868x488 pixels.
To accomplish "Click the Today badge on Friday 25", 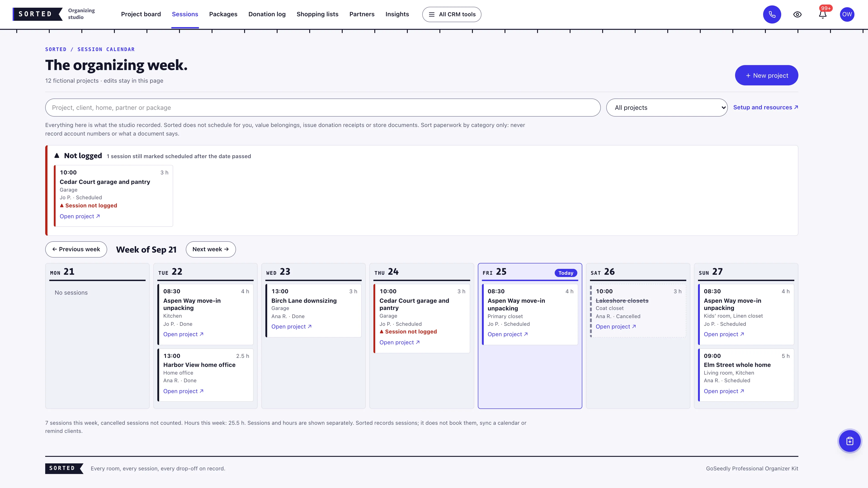I will [566, 273].
